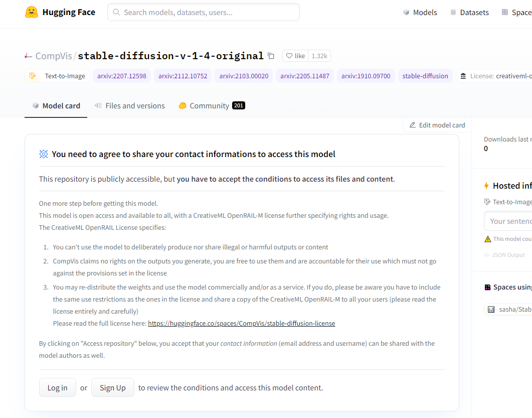Select the arxiv:2207.12598 tag

click(x=122, y=76)
